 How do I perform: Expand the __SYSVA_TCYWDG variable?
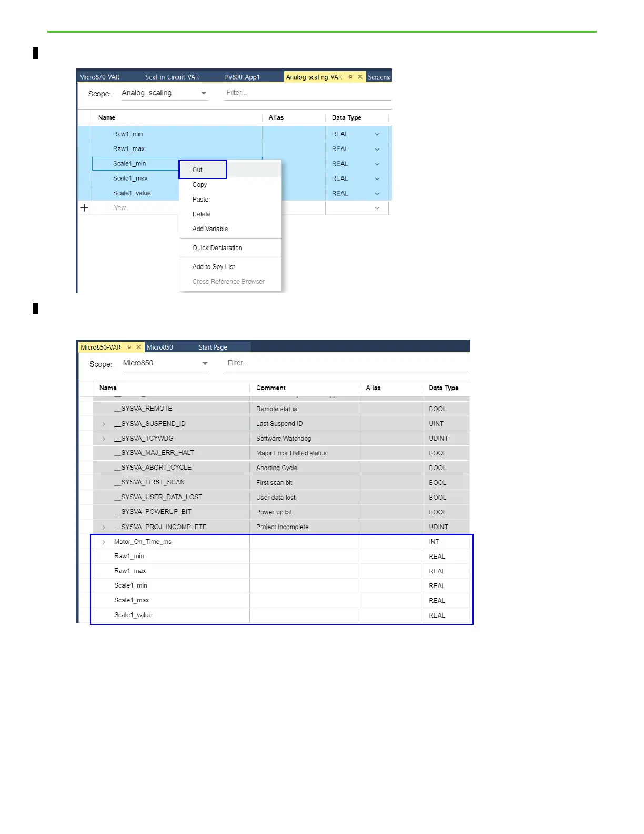click(x=104, y=439)
